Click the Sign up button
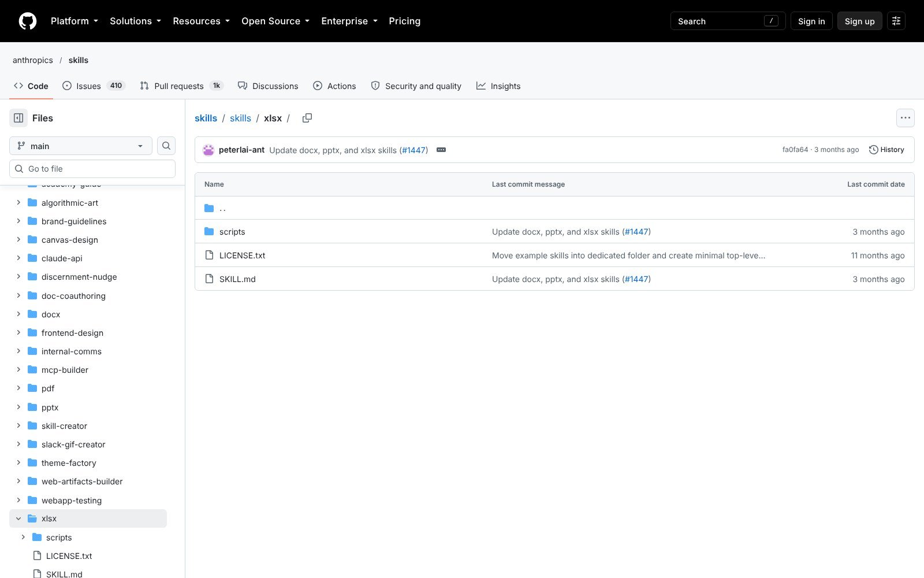Viewport: 924px width, 578px height. tap(860, 21)
